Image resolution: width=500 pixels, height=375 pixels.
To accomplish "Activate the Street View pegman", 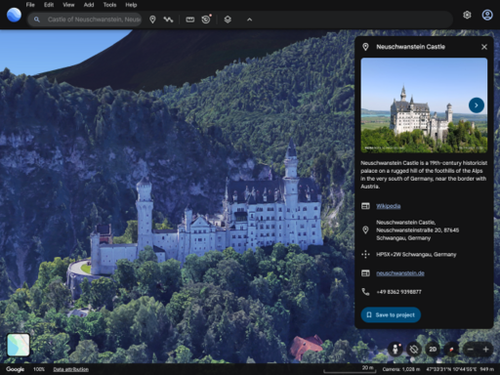I will pyautogui.click(x=395, y=349).
